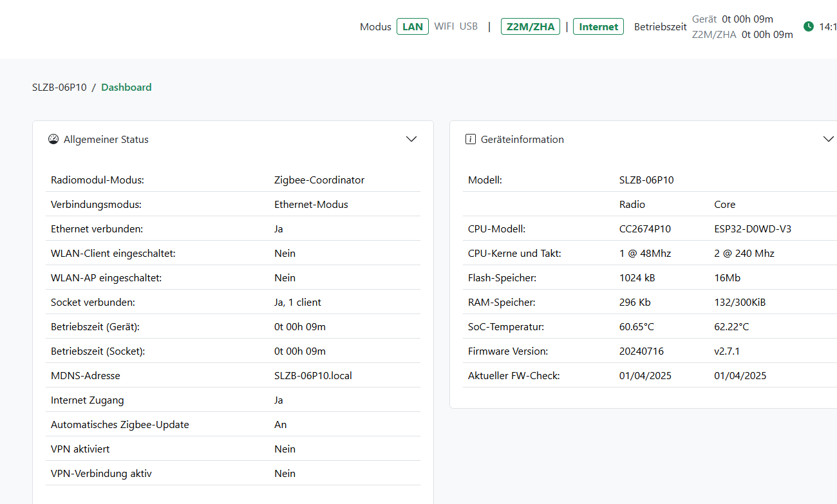Click the Flash-Speicher label
837x504 pixels.
(502, 278)
